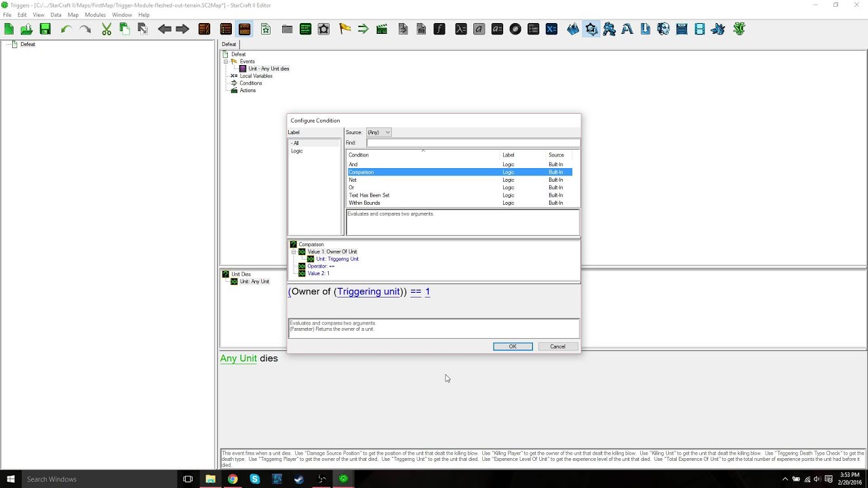Select the Defeat tab
868x488 pixels.
(x=229, y=44)
